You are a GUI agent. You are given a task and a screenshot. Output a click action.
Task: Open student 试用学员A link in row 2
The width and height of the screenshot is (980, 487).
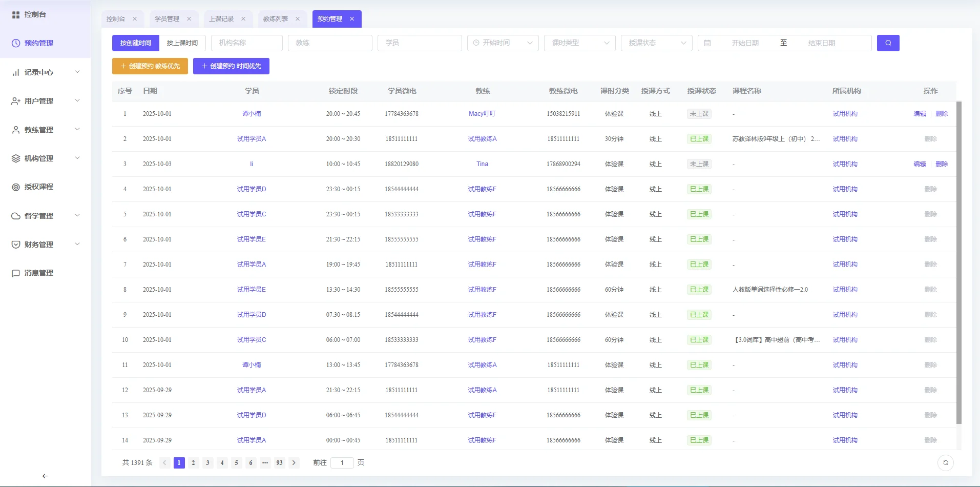click(x=252, y=139)
